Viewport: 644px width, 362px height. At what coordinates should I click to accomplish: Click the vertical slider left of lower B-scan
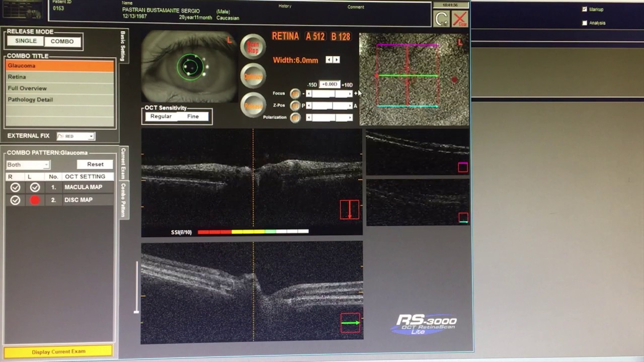[x=136, y=287]
